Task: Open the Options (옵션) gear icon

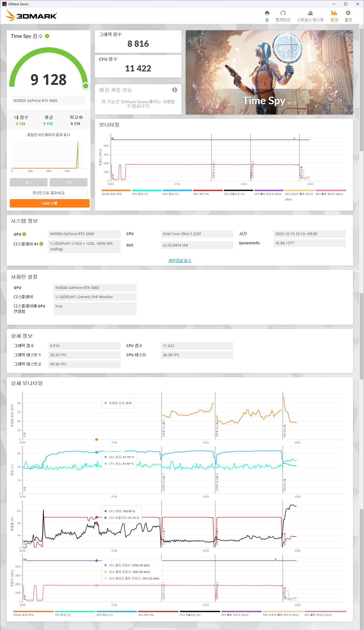Action: tap(348, 13)
